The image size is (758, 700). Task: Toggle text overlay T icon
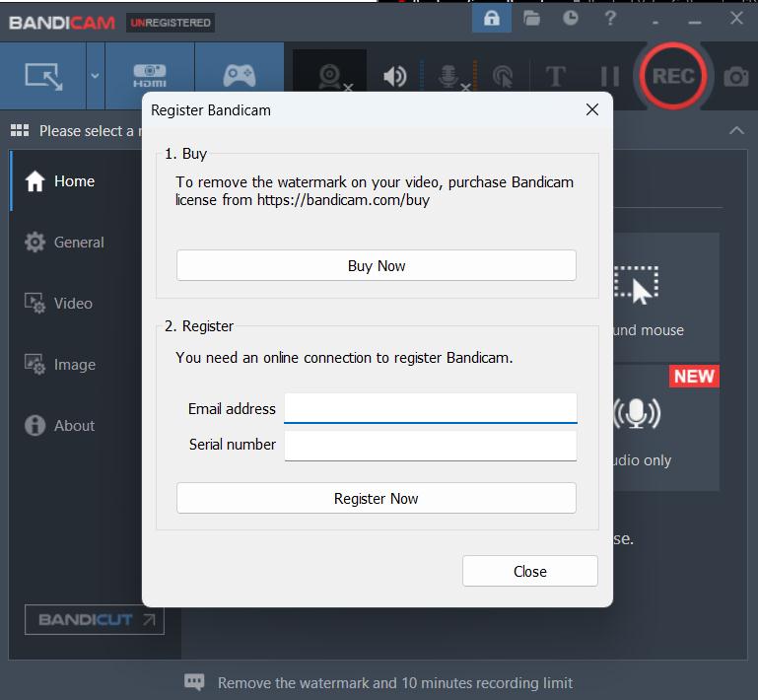coord(556,76)
